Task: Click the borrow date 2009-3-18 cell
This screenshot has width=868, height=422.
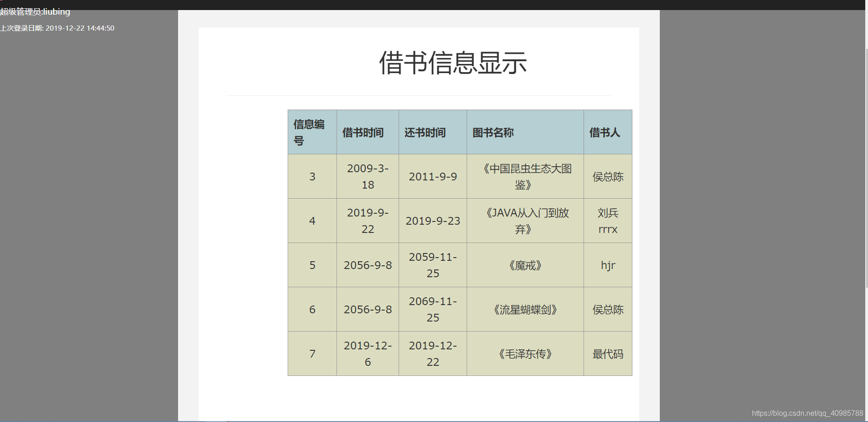Action: click(x=368, y=176)
